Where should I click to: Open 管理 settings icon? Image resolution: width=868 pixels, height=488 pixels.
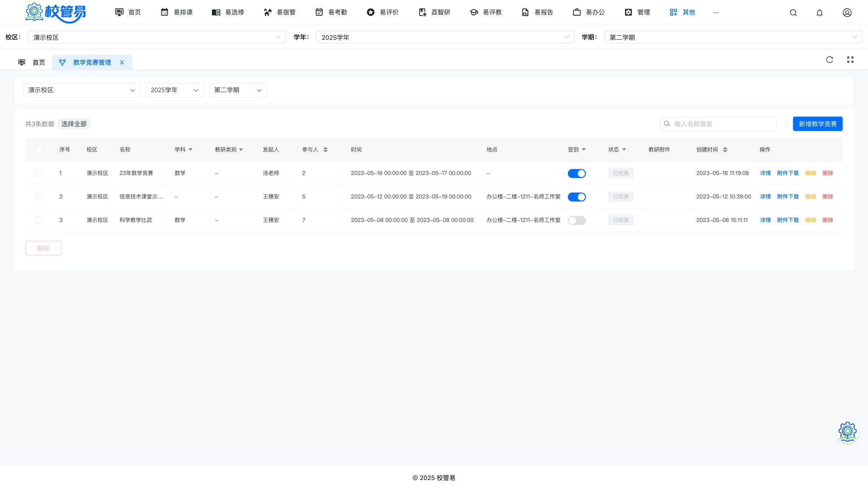(x=629, y=12)
